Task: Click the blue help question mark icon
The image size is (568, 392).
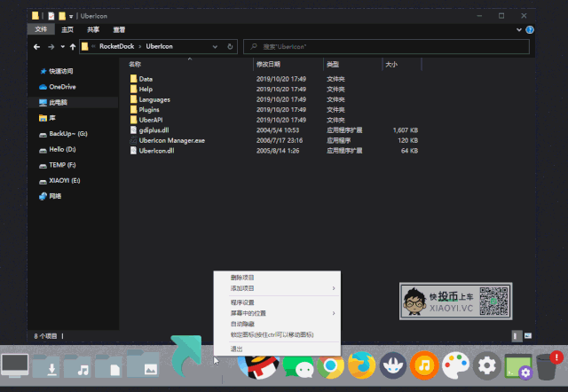Action: [x=530, y=29]
